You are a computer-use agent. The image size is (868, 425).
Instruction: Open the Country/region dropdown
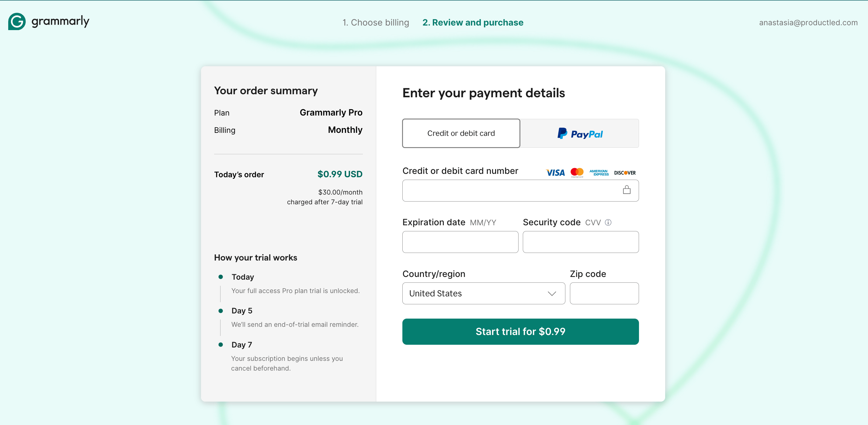point(484,293)
